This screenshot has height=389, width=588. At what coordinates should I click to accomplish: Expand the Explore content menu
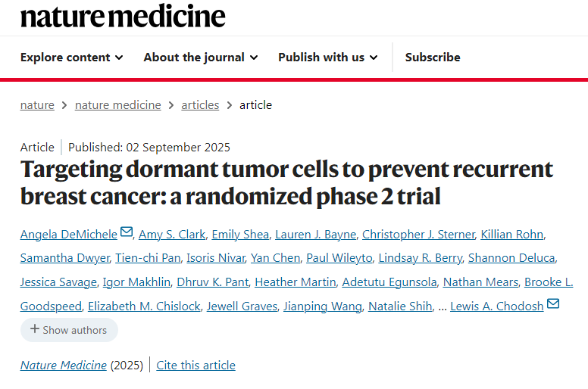click(72, 58)
